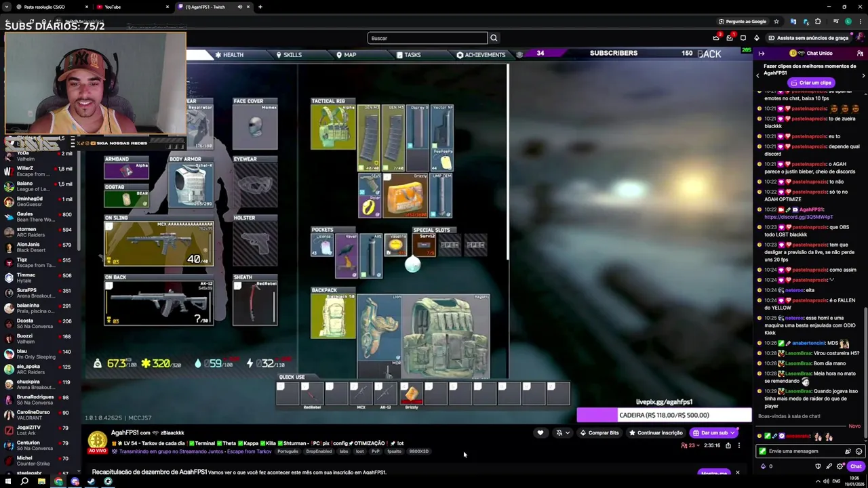Open Escape from Tarkov category link
The image size is (868, 488).
click(248, 451)
